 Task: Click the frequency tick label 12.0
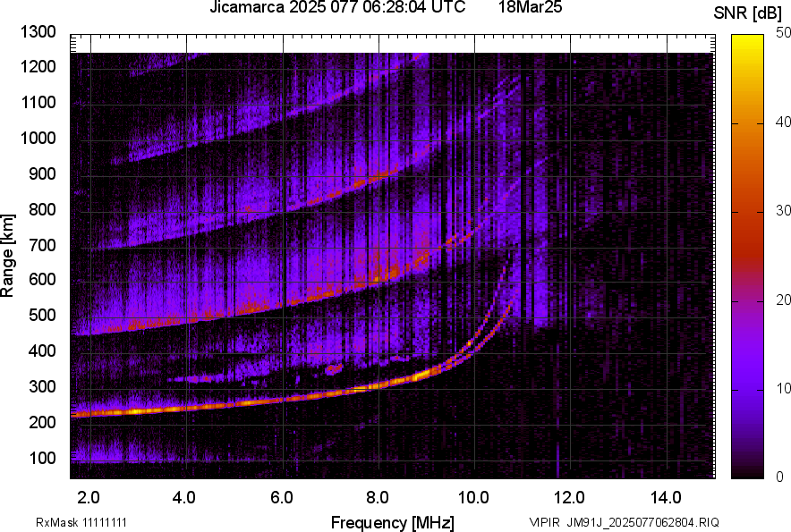[569, 498]
